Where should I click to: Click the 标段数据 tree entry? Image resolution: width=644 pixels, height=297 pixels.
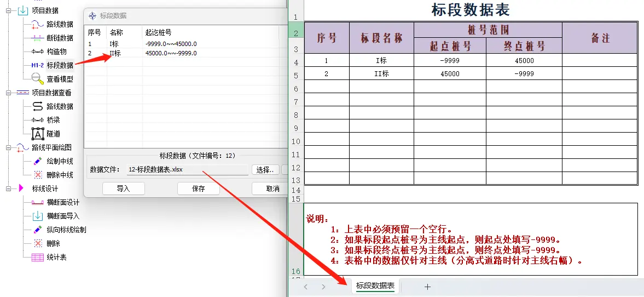[x=59, y=65]
